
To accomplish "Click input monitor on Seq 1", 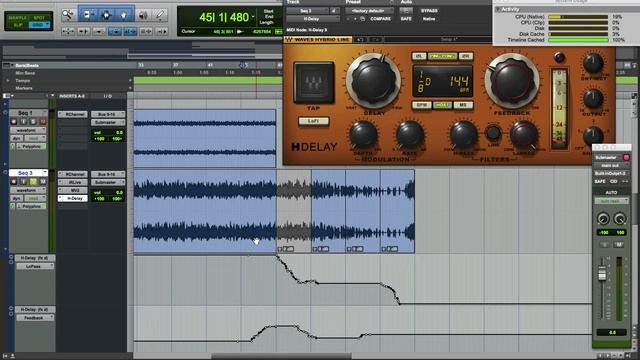I will tap(23, 122).
